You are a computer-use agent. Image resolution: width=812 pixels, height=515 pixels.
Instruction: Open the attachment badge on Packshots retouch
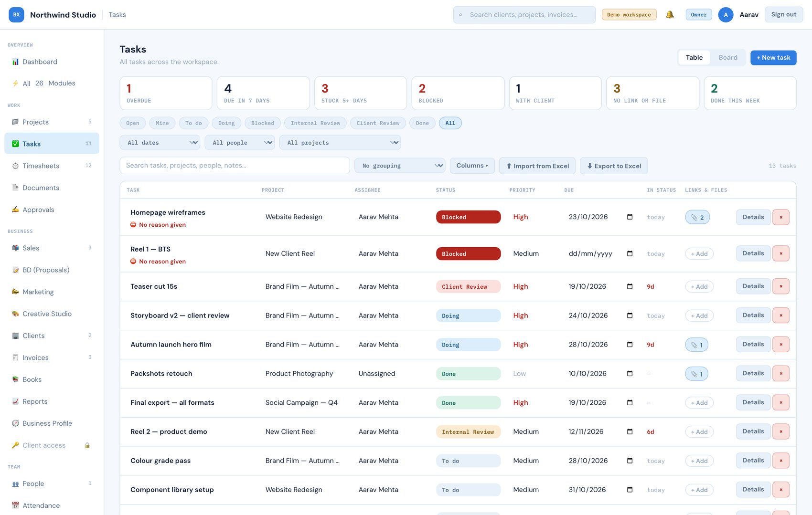coord(696,374)
